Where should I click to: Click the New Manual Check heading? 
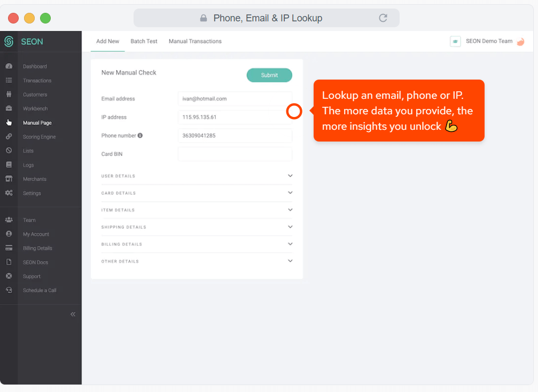coord(129,72)
